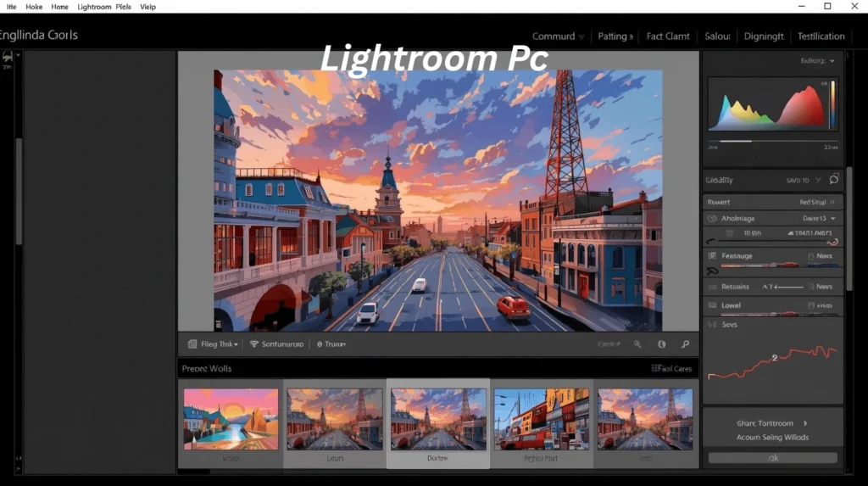Click the icon left of Lowel
This screenshot has height=486, width=868.
[712, 305]
